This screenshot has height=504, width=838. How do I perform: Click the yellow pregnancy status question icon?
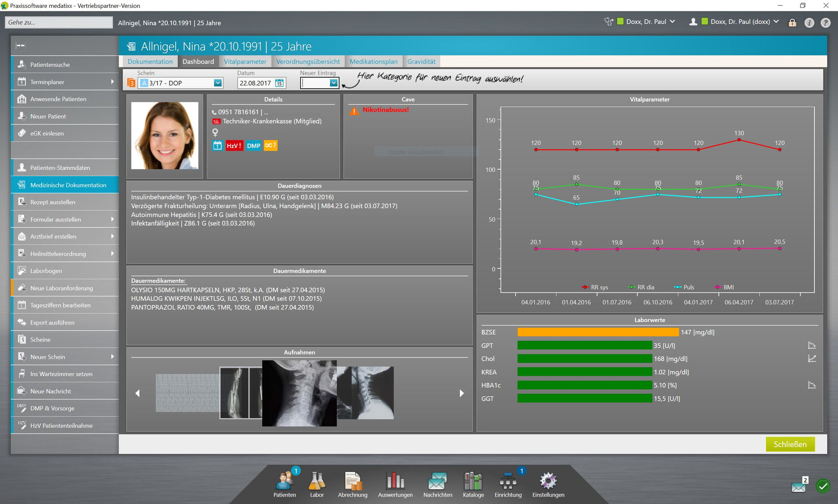point(270,145)
